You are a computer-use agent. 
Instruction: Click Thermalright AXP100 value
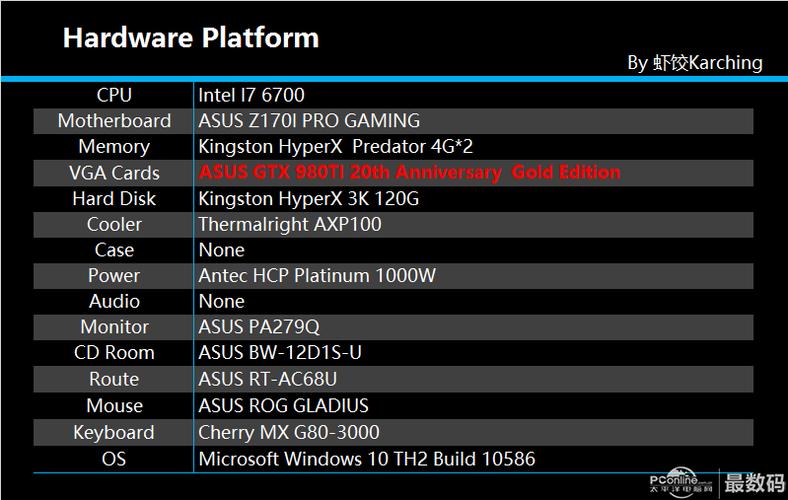tap(290, 224)
